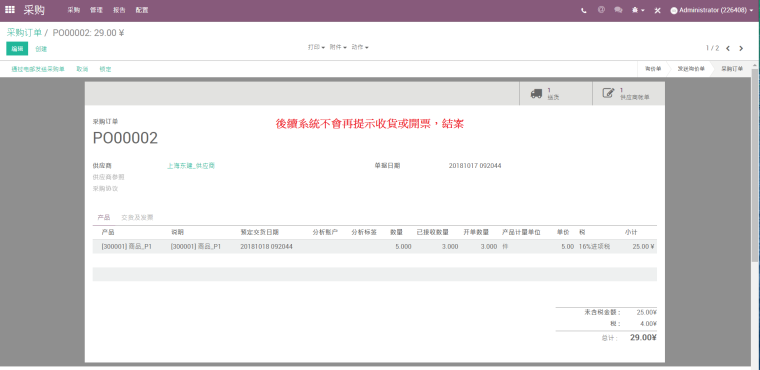Click the phone icon in top bar

[x=584, y=10]
